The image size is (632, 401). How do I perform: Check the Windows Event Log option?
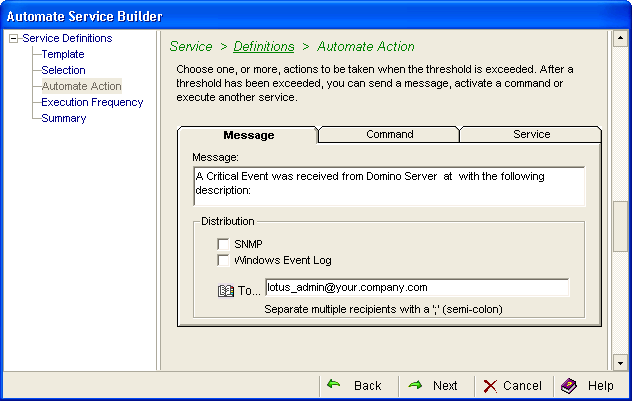223,260
